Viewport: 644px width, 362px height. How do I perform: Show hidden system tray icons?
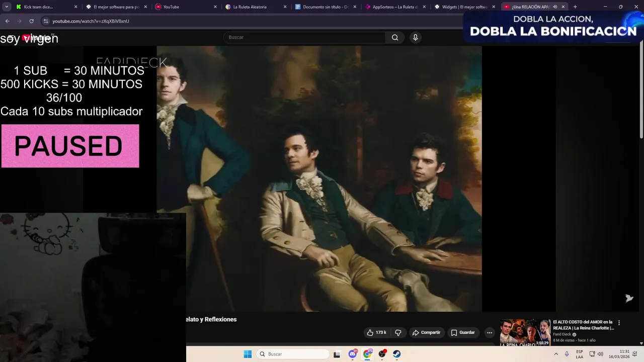556,354
